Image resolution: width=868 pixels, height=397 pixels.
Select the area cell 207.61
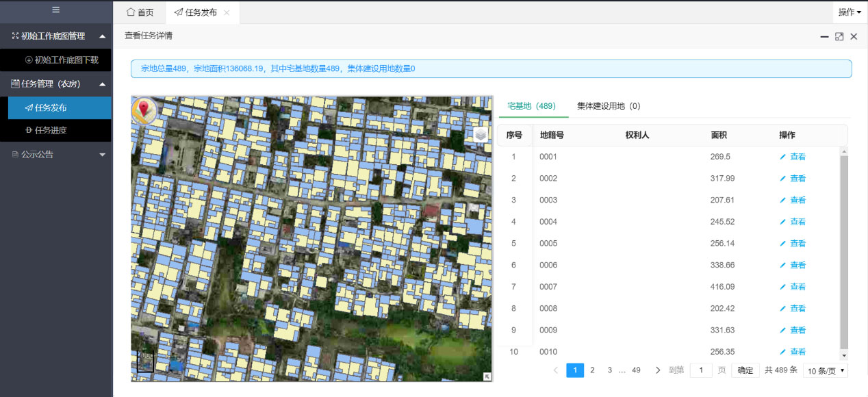click(723, 201)
